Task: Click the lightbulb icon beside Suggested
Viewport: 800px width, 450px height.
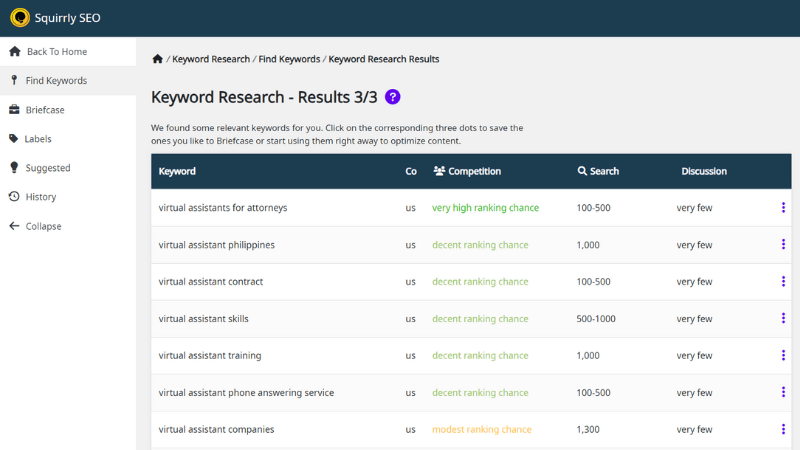Action: click(14, 167)
